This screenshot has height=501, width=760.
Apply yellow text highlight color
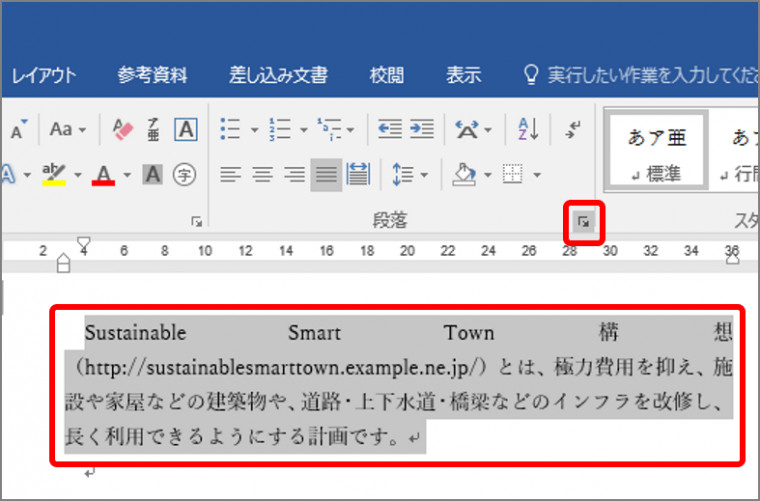pos(54,174)
